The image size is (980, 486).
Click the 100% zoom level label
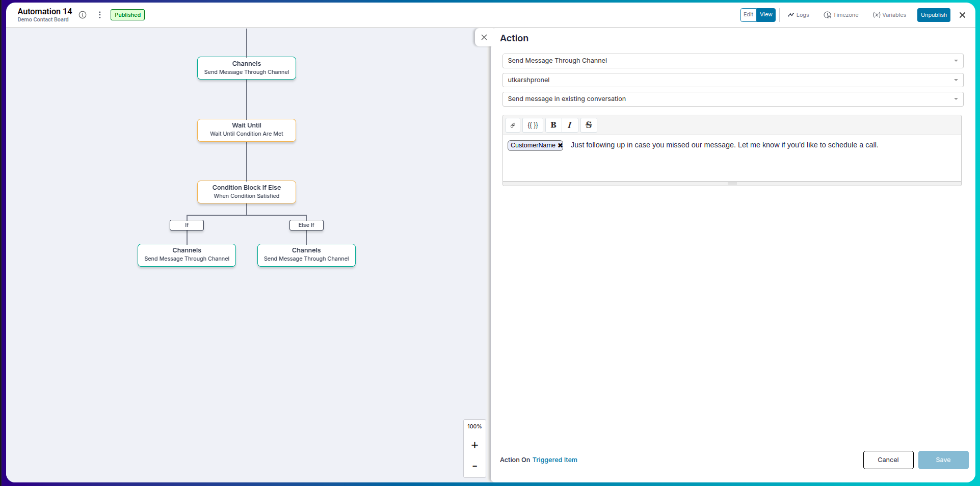pos(474,426)
